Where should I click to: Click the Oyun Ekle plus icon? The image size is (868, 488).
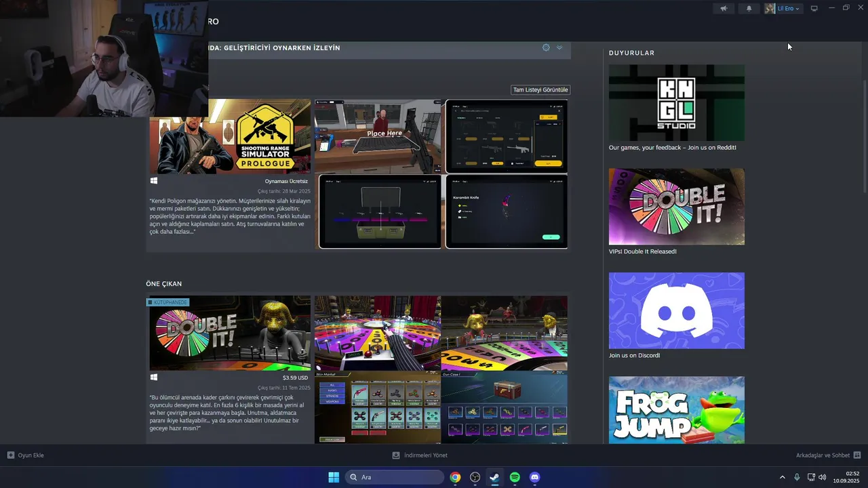10,455
